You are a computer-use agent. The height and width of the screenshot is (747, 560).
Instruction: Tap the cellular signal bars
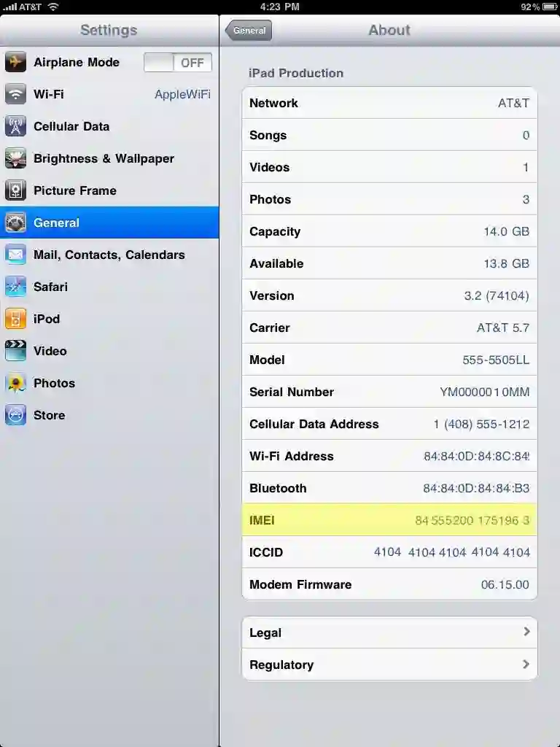(x=9, y=7)
